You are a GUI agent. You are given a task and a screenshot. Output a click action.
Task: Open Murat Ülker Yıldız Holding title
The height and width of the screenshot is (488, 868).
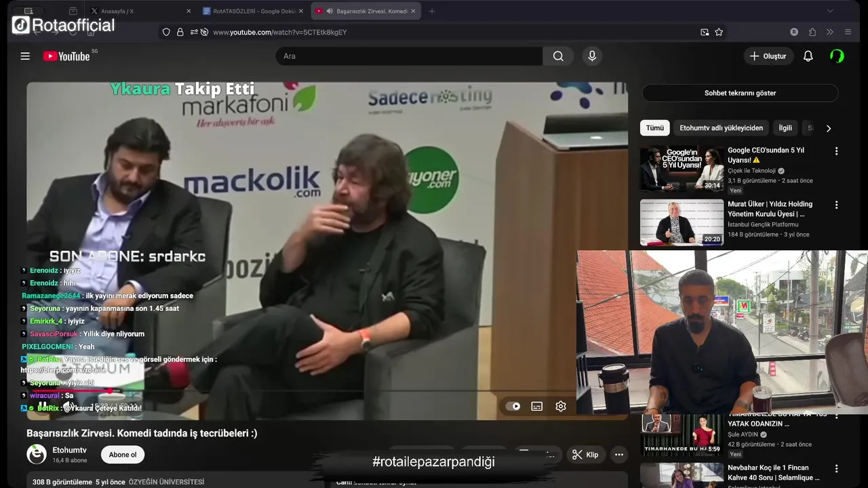coord(770,209)
